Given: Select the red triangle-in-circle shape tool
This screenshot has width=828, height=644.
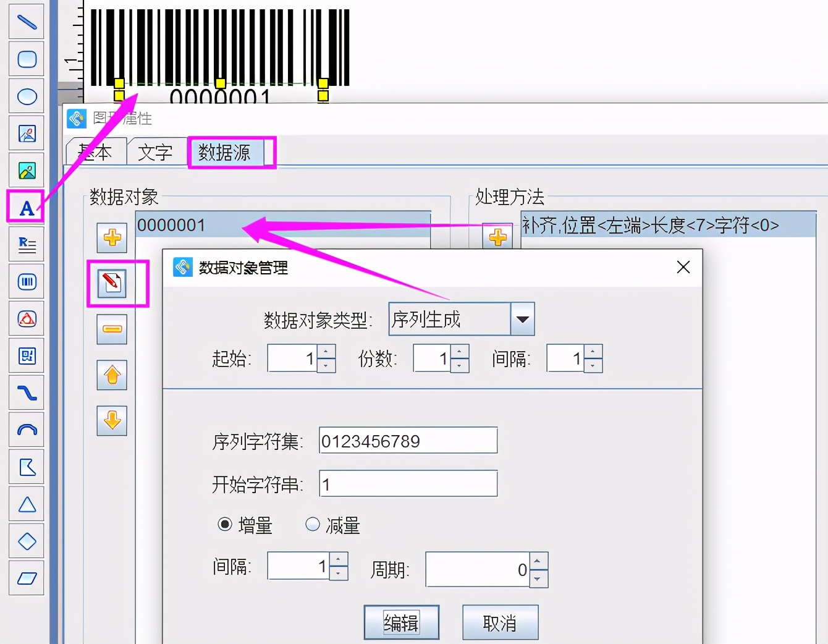Looking at the screenshot, I should (27, 319).
